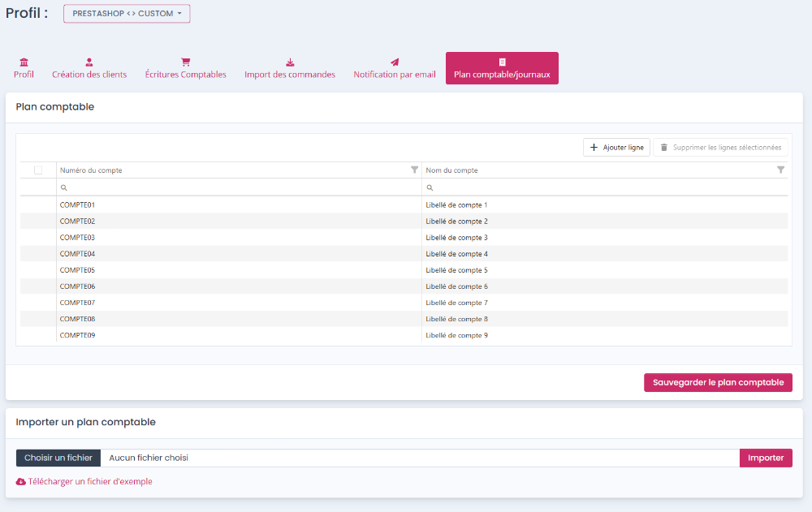Click the plus icon in Ajouter ligne
This screenshot has width=812, height=512.
tap(594, 148)
